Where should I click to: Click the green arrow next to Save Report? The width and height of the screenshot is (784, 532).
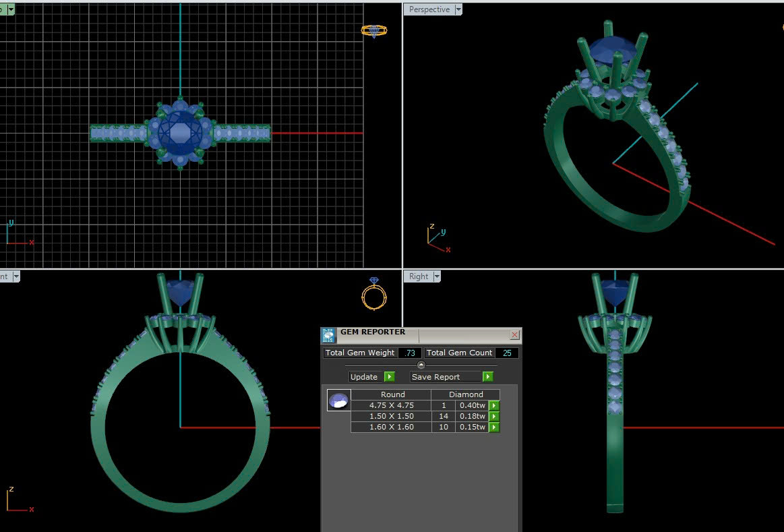coord(488,377)
